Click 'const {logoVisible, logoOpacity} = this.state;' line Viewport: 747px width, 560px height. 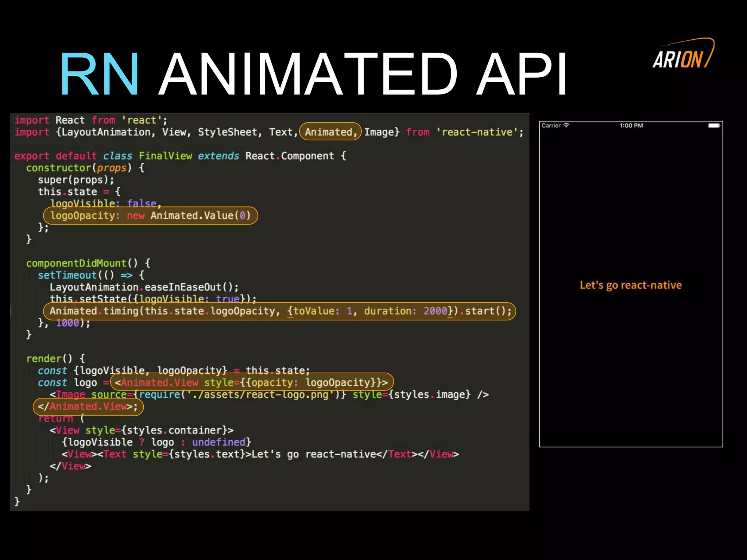tap(174, 370)
